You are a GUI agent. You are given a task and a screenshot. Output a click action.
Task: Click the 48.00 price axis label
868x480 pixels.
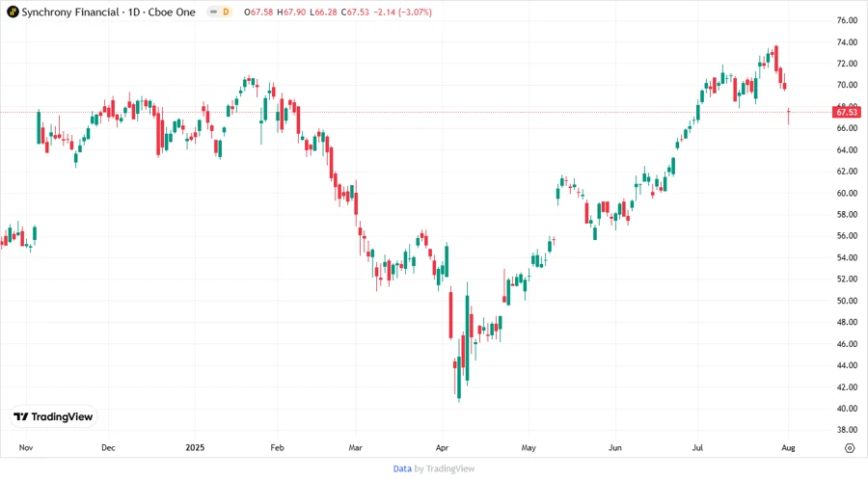[847, 322]
